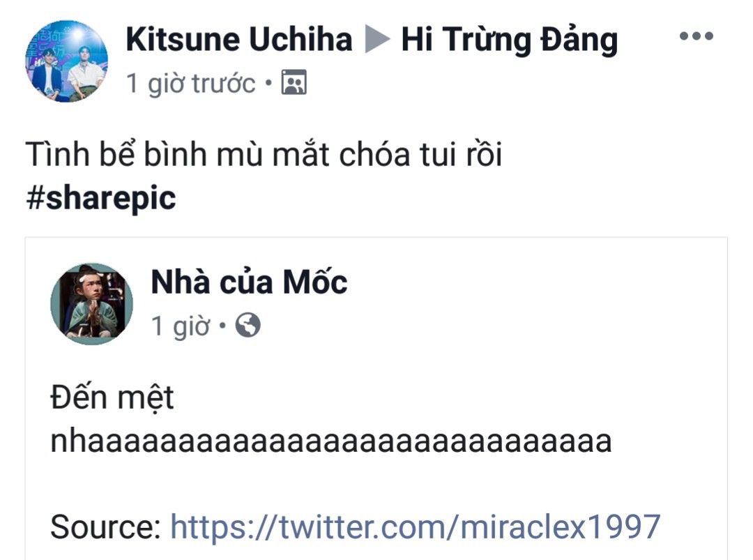The height and width of the screenshot is (560, 753).
Task: Click the dot separator after "1 giờ trước"
Action: tap(268, 84)
